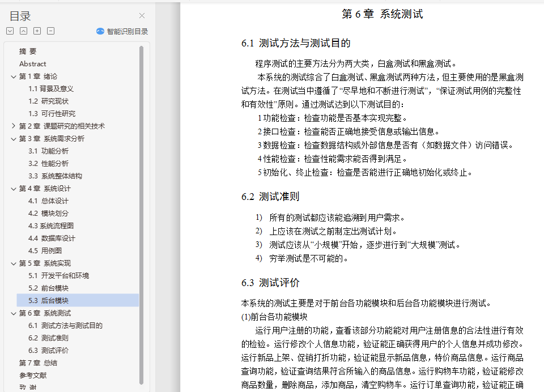Click the line 3数据检查 in document
This screenshot has width=544, height=392.
click(x=385, y=146)
